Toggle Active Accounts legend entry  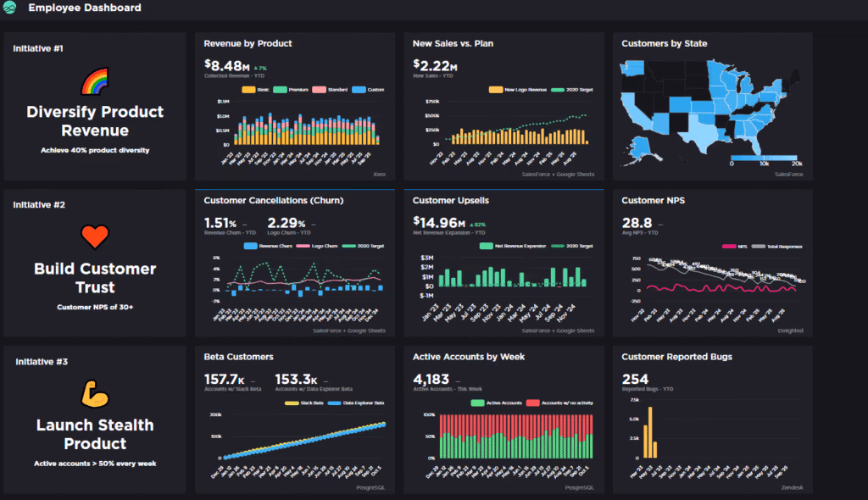coord(497,403)
